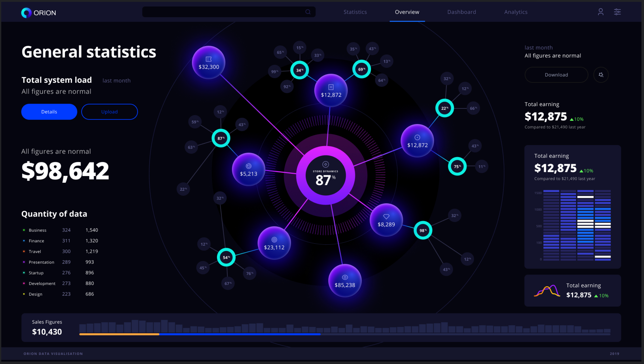Click the Download button
This screenshot has width=644, height=364.
click(x=556, y=75)
